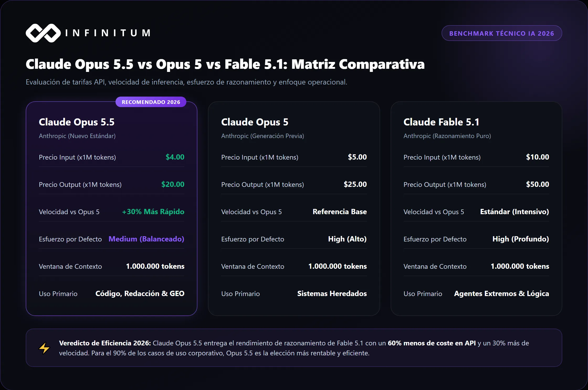588x390 pixels.
Task: Click Opus 5.5 1.000.000 tokens context value
Action: point(155,266)
